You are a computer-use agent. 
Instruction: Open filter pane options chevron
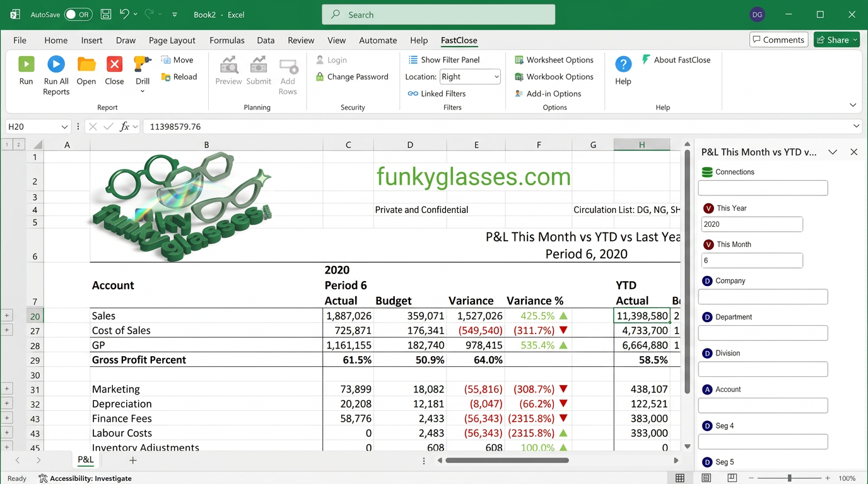click(x=833, y=152)
